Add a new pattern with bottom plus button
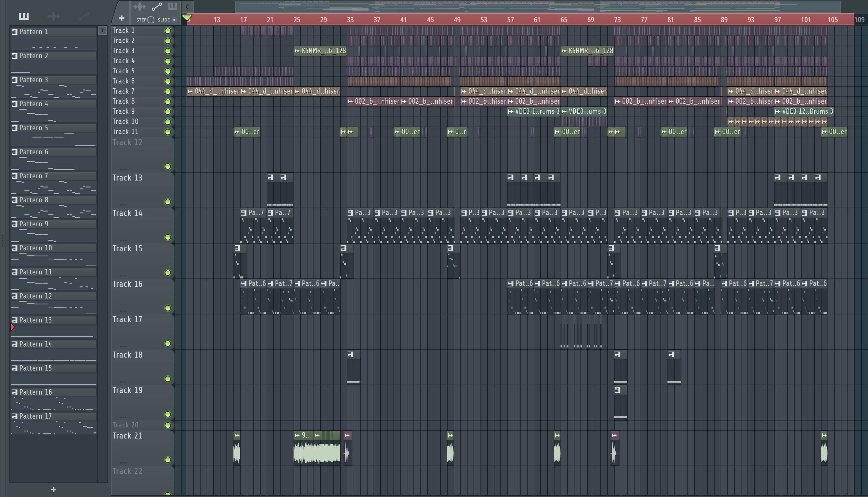This screenshot has width=868, height=497. [53, 490]
